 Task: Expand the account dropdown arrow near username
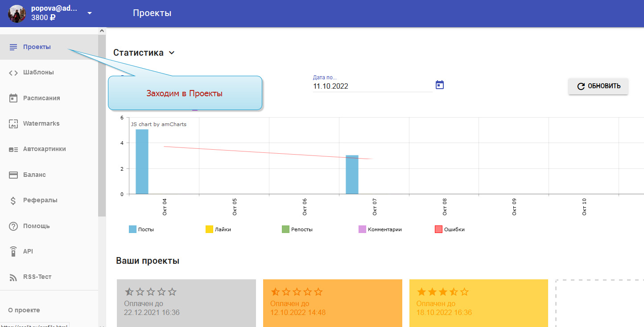pyautogui.click(x=90, y=13)
